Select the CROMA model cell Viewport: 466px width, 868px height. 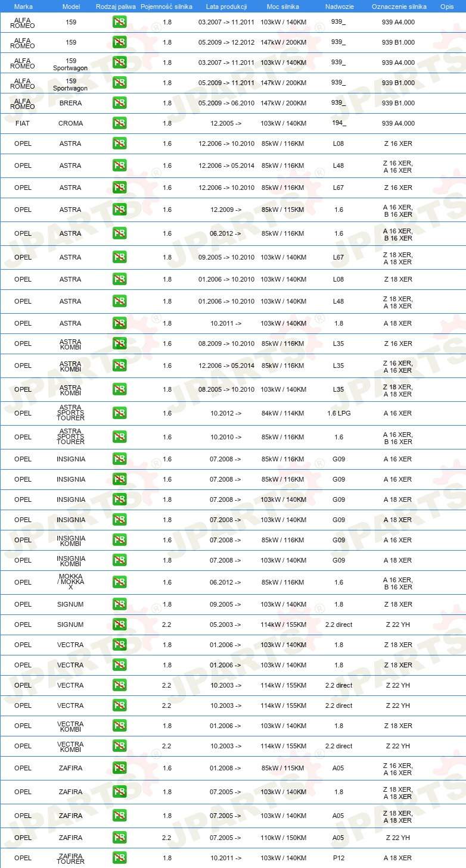tap(71, 123)
